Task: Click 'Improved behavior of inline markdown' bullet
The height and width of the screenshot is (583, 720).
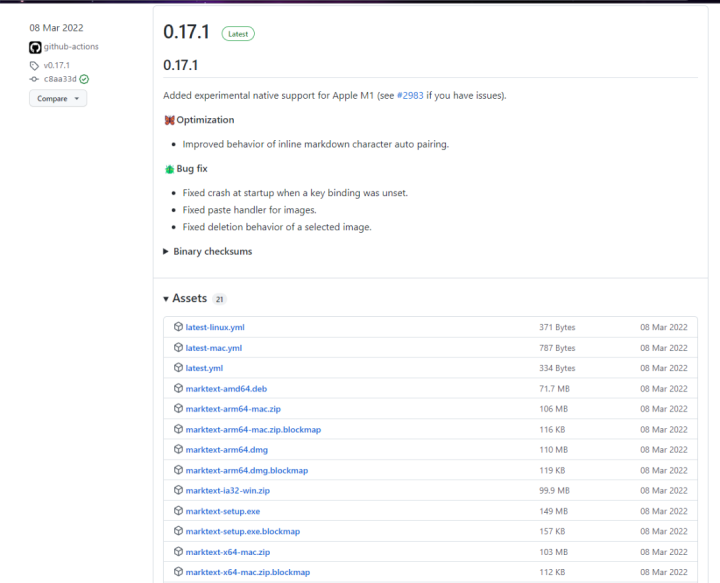Action: (x=315, y=144)
